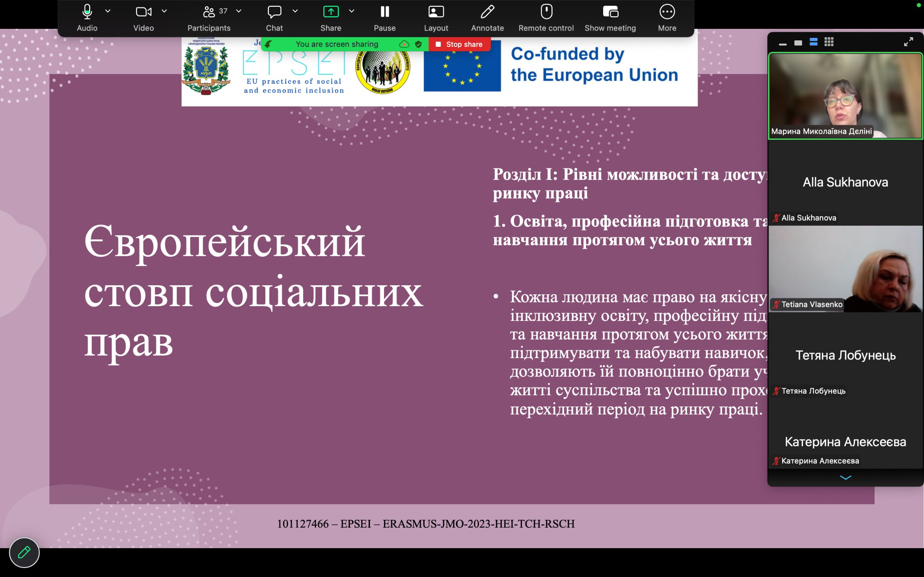This screenshot has width=924, height=577.
Task: Expand the Chat options chevron
Action: [295, 11]
